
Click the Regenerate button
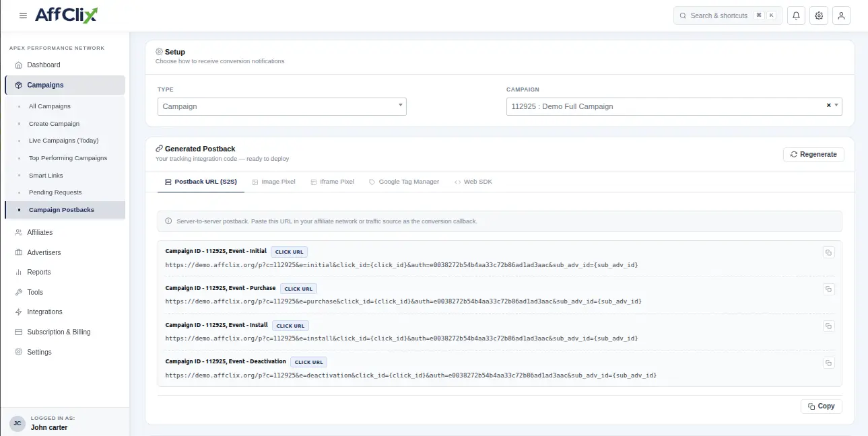813,154
